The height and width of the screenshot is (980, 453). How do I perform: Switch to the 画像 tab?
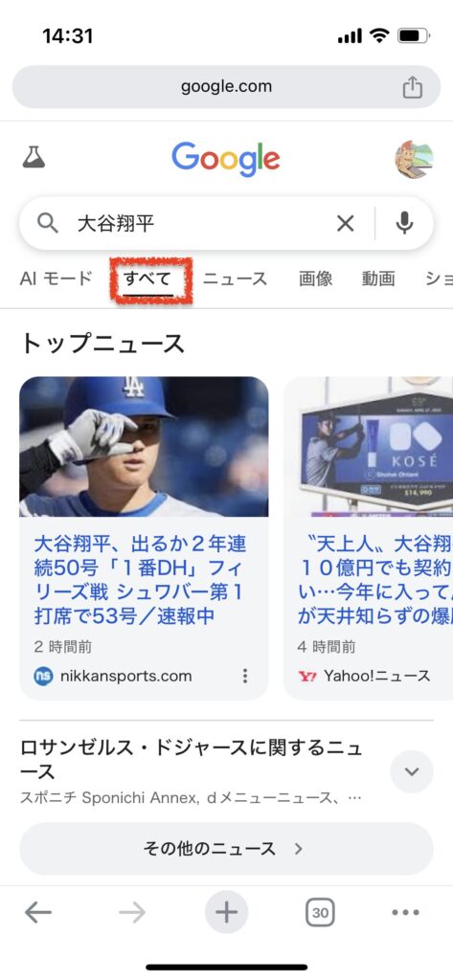pos(315,278)
